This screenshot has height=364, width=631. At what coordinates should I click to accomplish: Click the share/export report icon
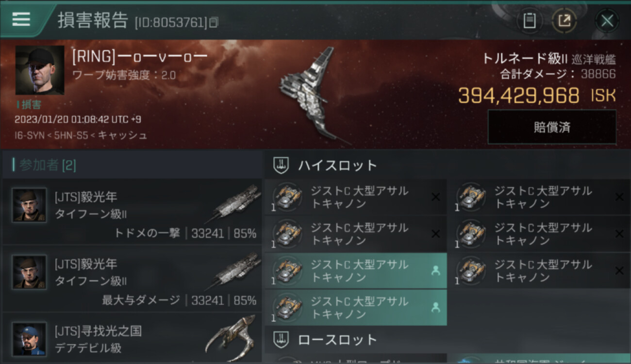tap(565, 21)
